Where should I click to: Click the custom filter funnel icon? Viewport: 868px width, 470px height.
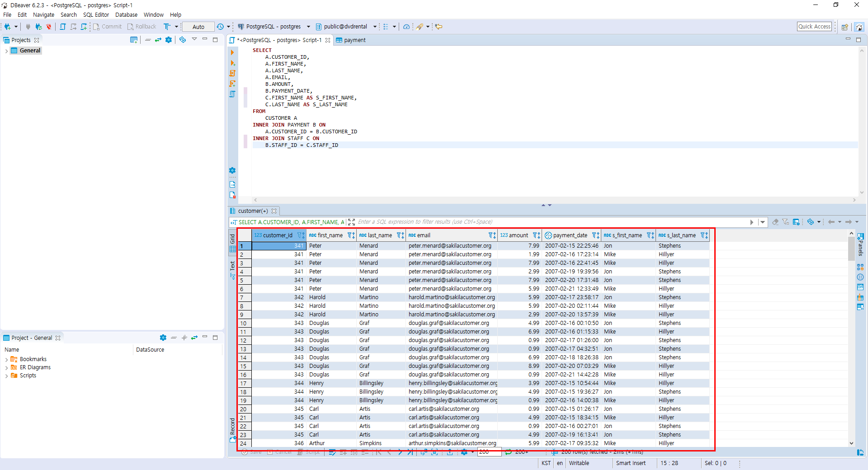[786, 222]
